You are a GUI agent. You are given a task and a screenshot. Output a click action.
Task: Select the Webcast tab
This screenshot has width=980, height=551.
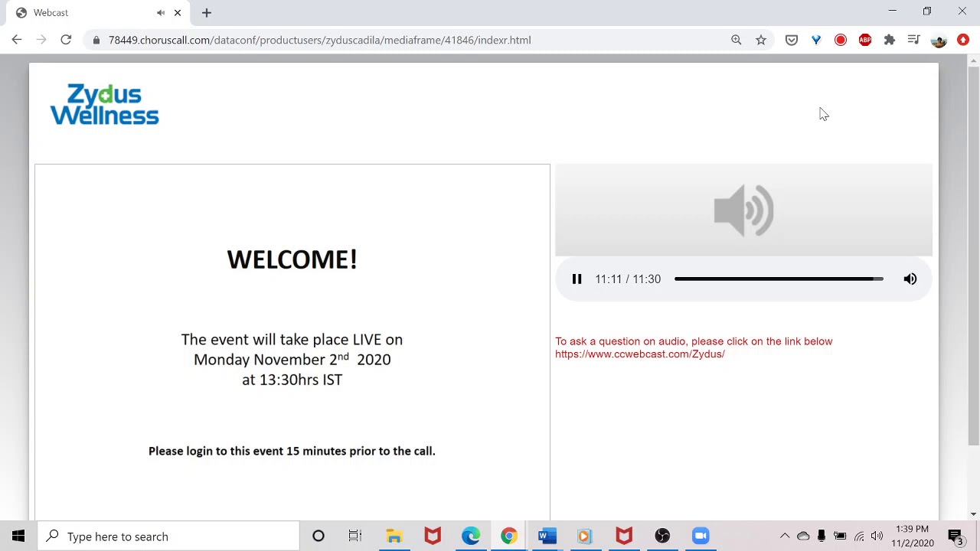click(x=84, y=13)
